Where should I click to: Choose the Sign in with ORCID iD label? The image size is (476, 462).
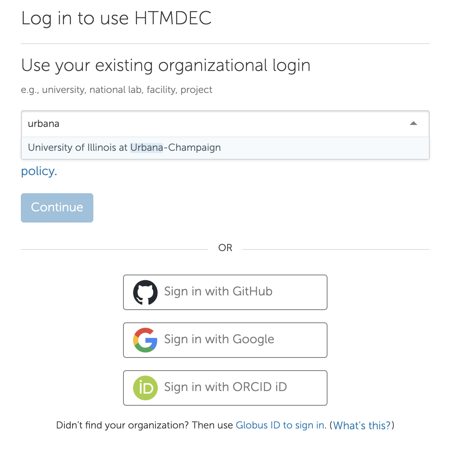coord(226,387)
